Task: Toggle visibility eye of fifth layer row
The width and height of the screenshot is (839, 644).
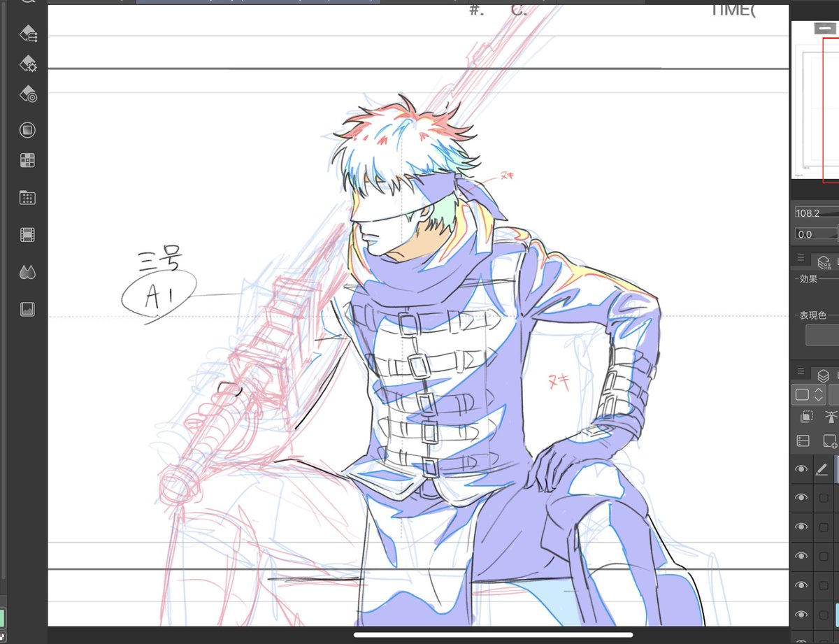Action: click(x=801, y=585)
